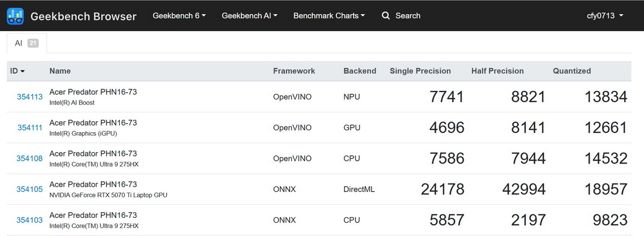
Task: Open result ID 354111
Action: 30,127
